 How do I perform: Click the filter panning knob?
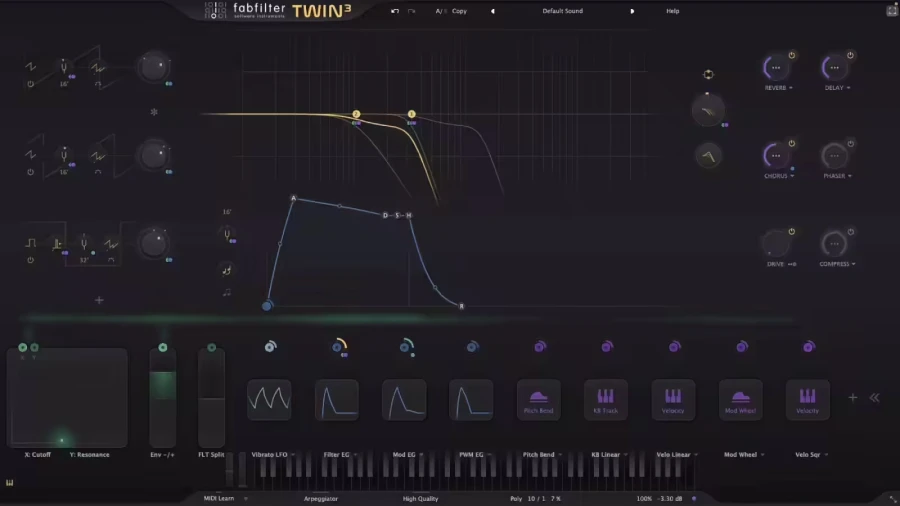pyautogui.click(x=708, y=111)
